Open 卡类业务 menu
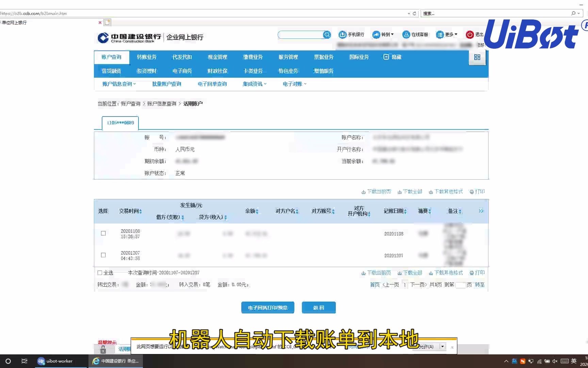 pyautogui.click(x=253, y=71)
